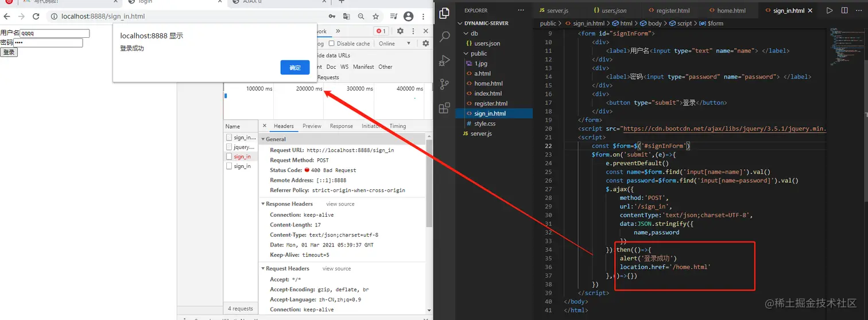Screen dimensions: 868x320
Task: Click the red error count badge
Action: click(381, 31)
